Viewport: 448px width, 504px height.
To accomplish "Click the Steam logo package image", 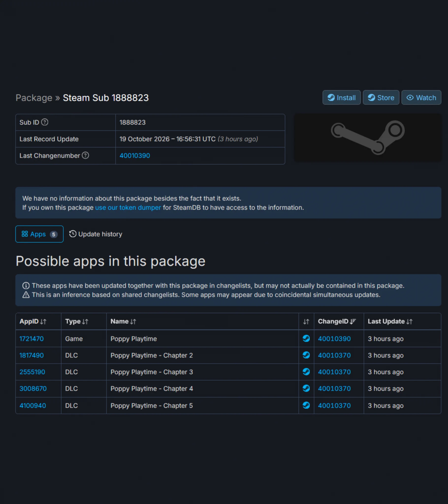I will (x=368, y=138).
